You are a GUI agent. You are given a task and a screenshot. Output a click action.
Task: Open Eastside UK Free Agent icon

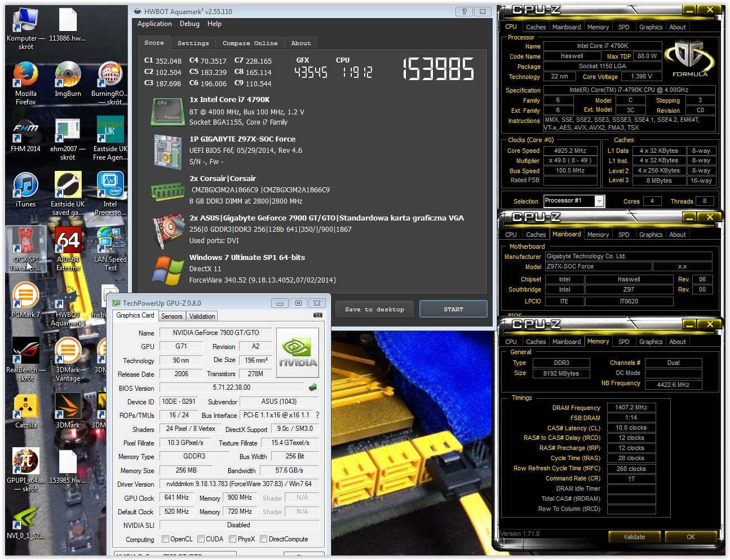110,139
